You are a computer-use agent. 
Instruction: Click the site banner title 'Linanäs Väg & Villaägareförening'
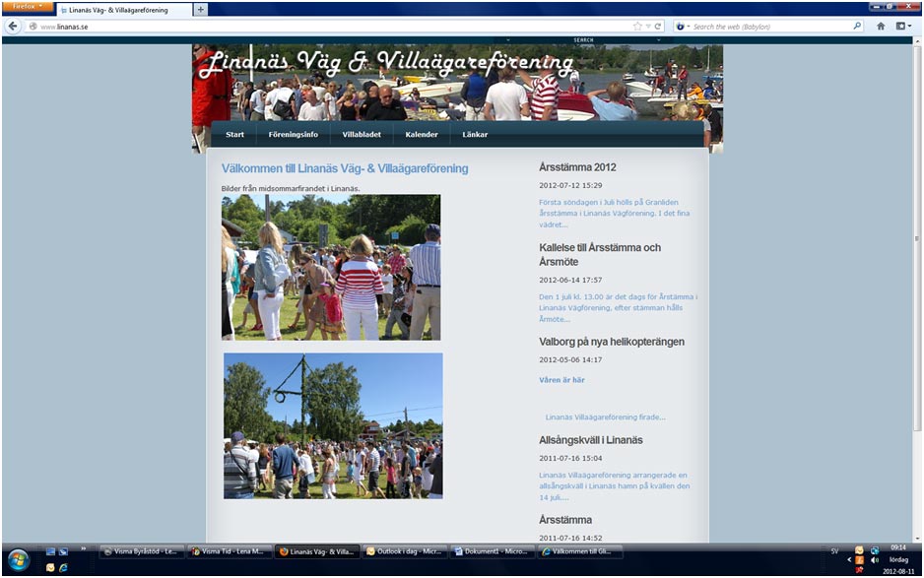pos(386,63)
